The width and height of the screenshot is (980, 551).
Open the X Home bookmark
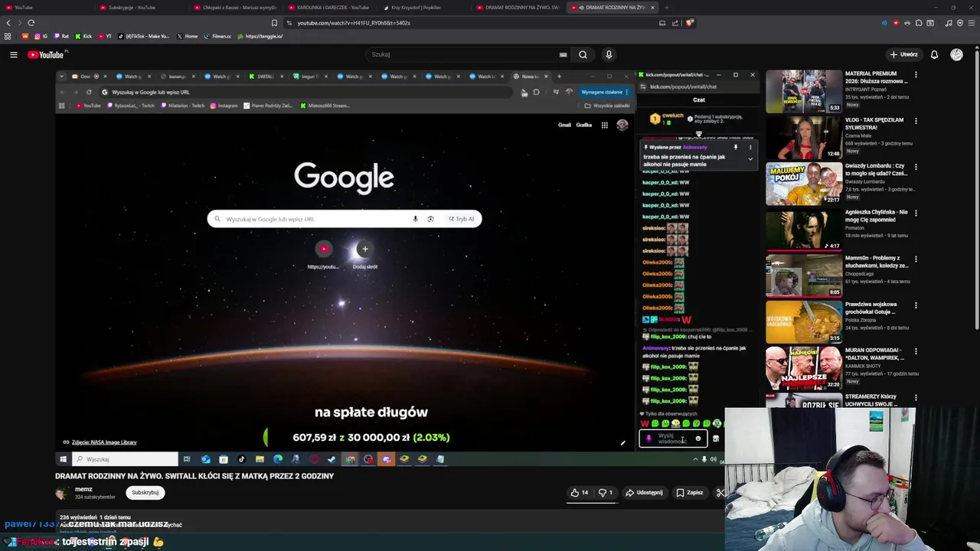(x=187, y=36)
